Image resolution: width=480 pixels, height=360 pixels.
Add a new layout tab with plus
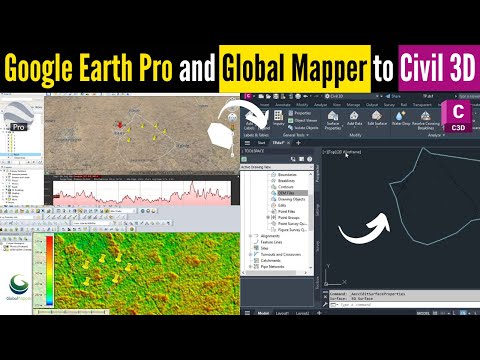(319, 313)
